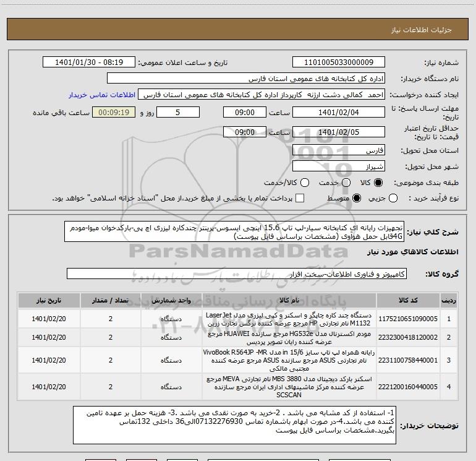Click the ASUS VivoBook R564JP item name
The width and height of the screenshot is (476, 461).
(x=289, y=360)
